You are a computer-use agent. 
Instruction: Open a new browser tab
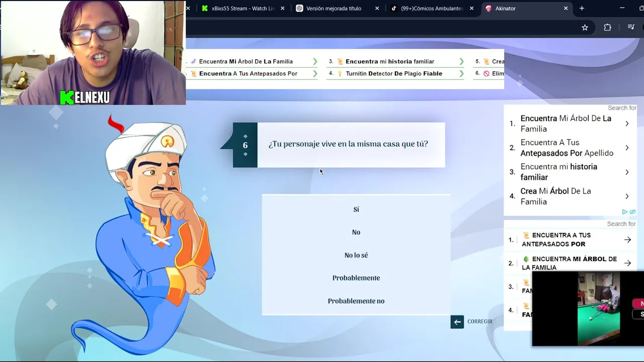point(582,9)
